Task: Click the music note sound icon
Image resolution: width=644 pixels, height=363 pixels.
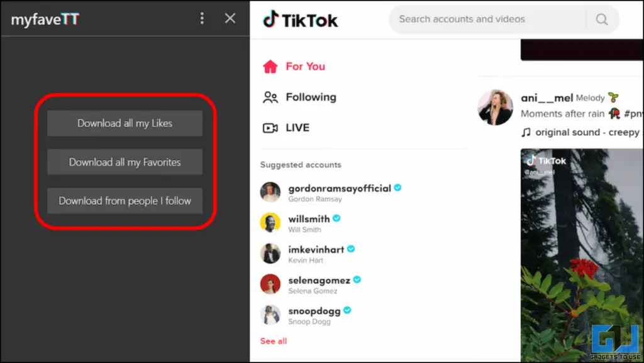Action: [526, 132]
